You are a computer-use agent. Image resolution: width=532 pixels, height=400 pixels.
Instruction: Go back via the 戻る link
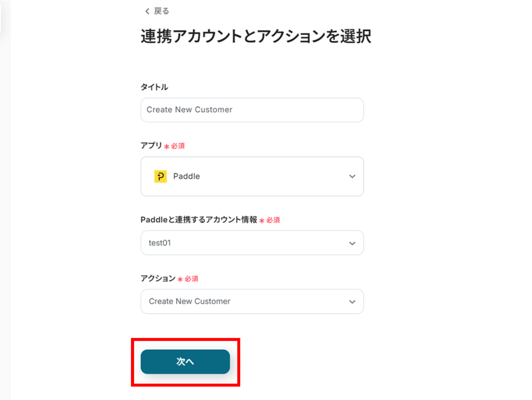click(161, 11)
